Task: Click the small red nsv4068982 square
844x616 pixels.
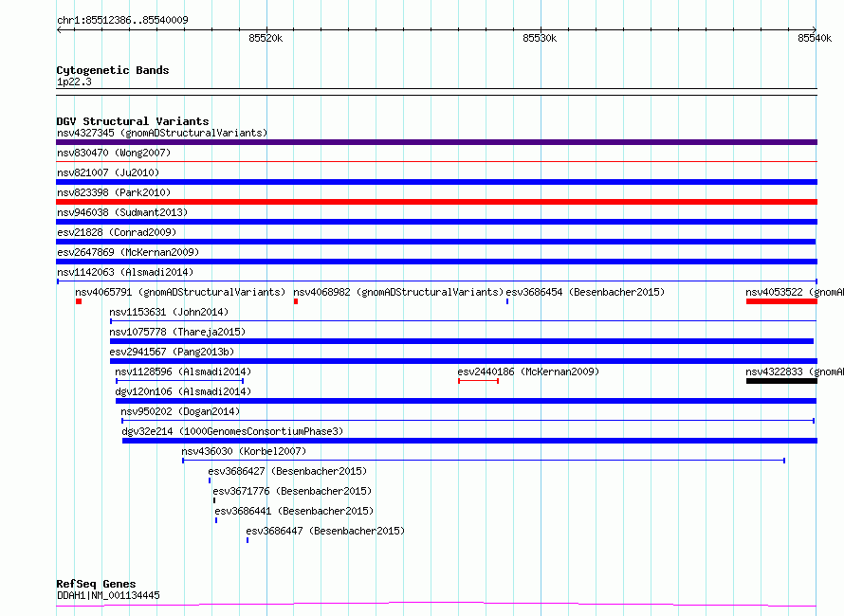Action: point(296,301)
